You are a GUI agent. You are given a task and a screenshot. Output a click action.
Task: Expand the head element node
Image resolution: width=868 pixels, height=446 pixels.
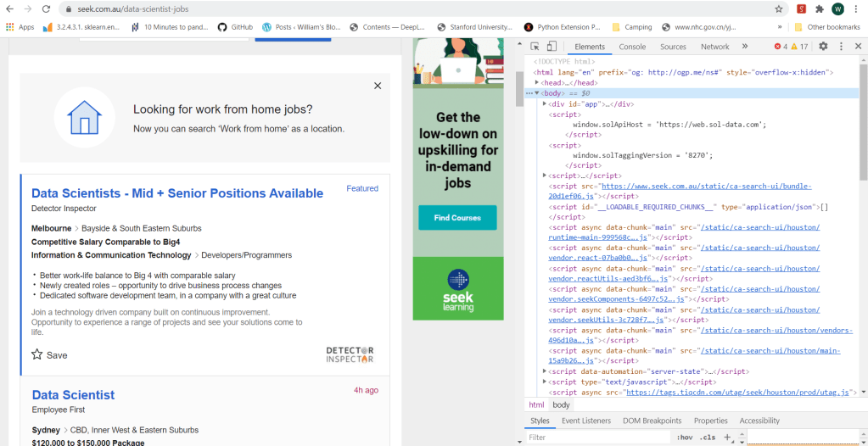pyautogui.click(x=538, y=83)
